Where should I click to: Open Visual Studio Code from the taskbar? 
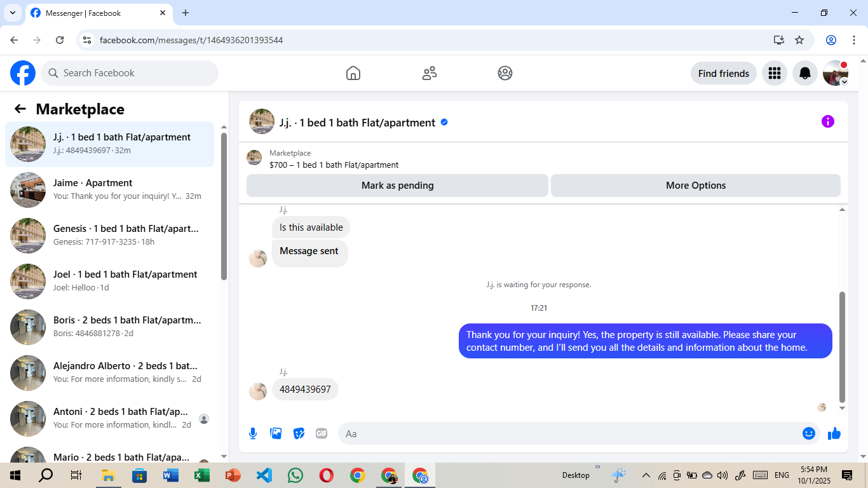264,475
